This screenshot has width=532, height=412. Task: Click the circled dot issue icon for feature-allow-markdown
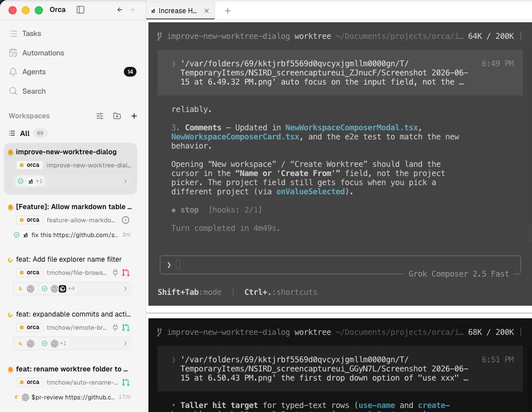(126, 220)
